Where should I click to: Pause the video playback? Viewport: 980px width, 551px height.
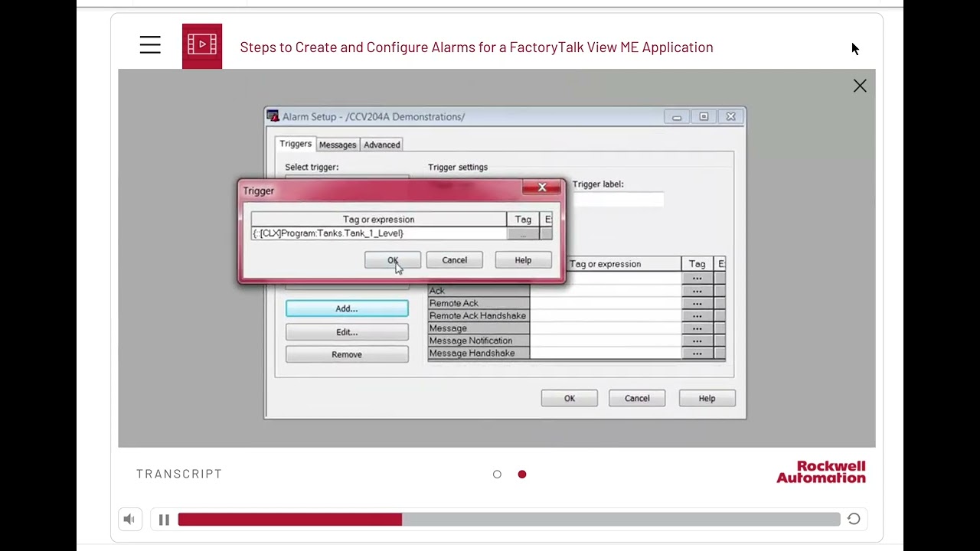(x=164, y=520)
